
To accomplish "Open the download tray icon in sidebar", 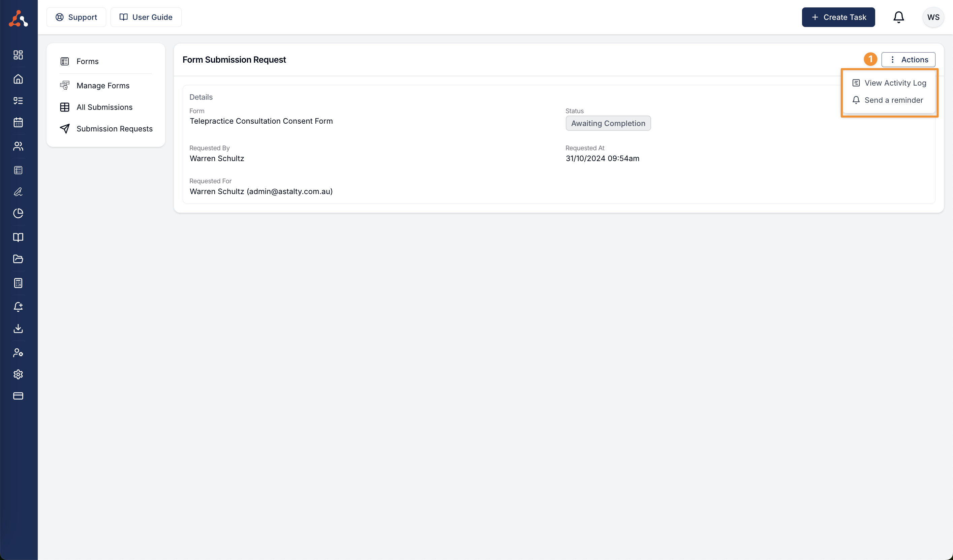I will click(x=18, y=328).
